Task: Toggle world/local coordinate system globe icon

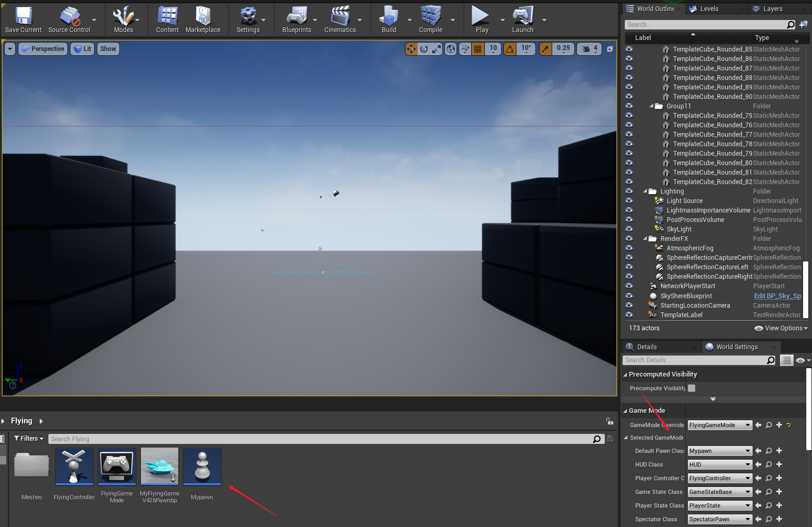Action: pyautogui.click(x=451, y=49)
